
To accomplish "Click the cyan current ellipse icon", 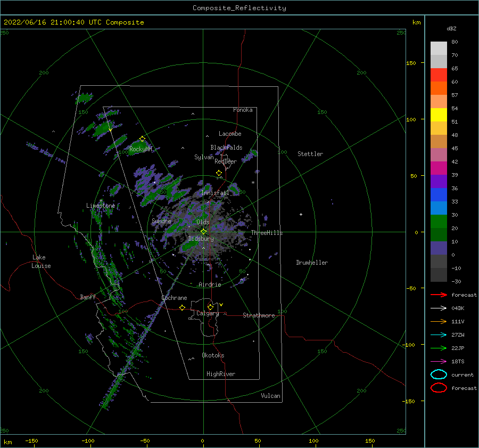I will point(439,374).
